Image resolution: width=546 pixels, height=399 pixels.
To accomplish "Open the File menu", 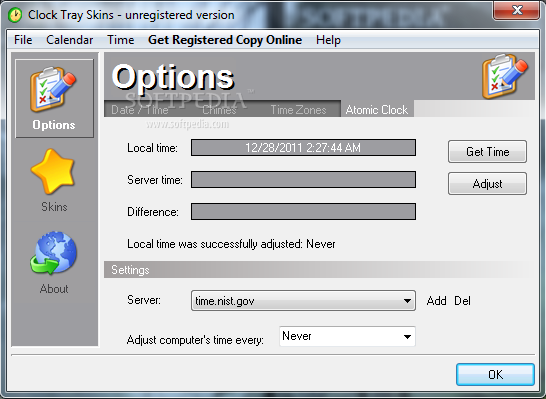I will coord(23,40).
